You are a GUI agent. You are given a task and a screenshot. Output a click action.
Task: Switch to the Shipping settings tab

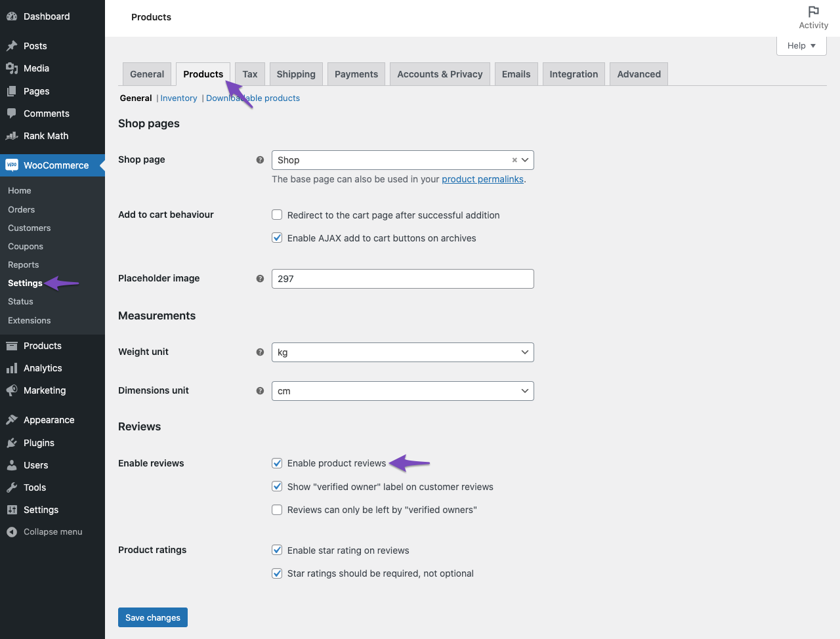coord(296,73)
